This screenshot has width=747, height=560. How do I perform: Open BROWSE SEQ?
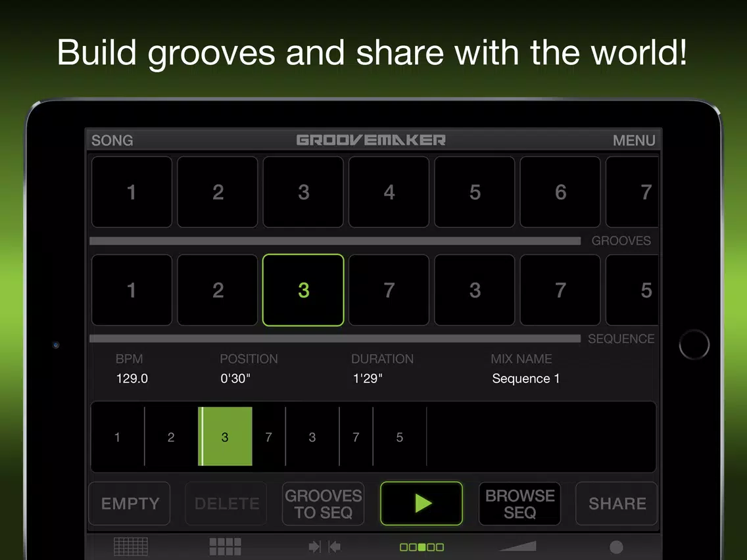[x=519, y=503]
